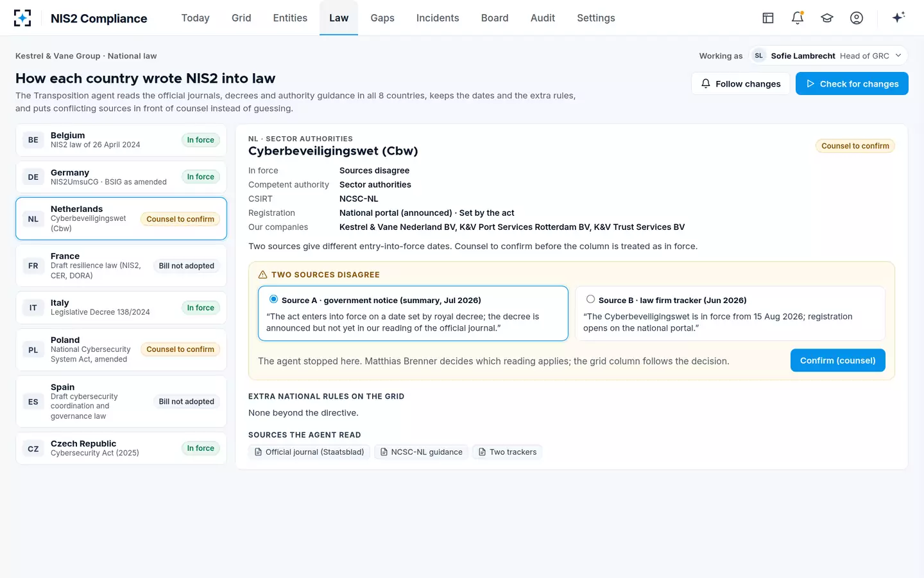Viewport: 924px width, 578px height.
Task: Click the DE country code badge
Action: [33, 177]
